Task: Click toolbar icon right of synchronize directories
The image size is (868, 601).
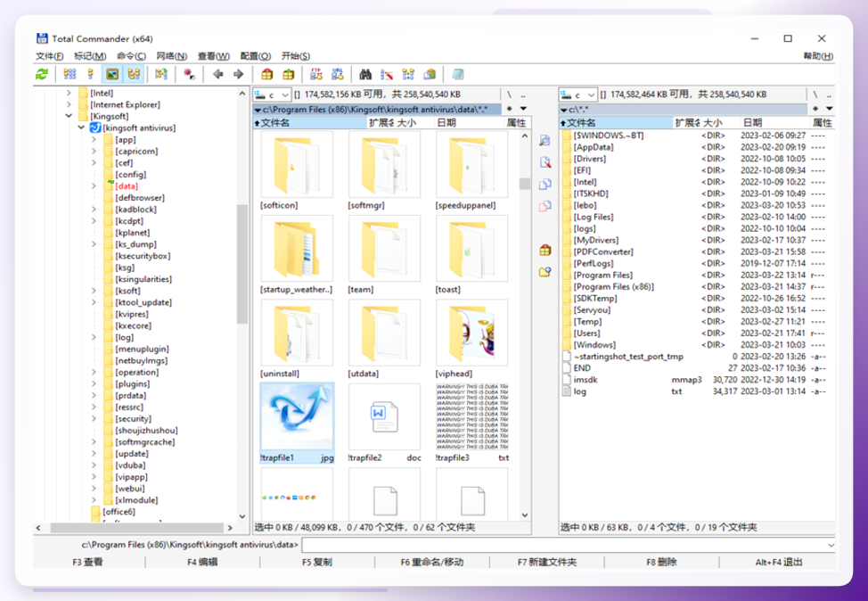Action: point(430,74)
